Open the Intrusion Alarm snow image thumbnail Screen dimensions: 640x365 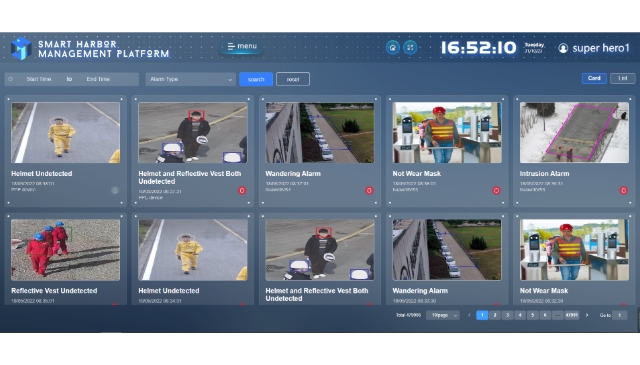pyautogui.click(x=574, y=133)
